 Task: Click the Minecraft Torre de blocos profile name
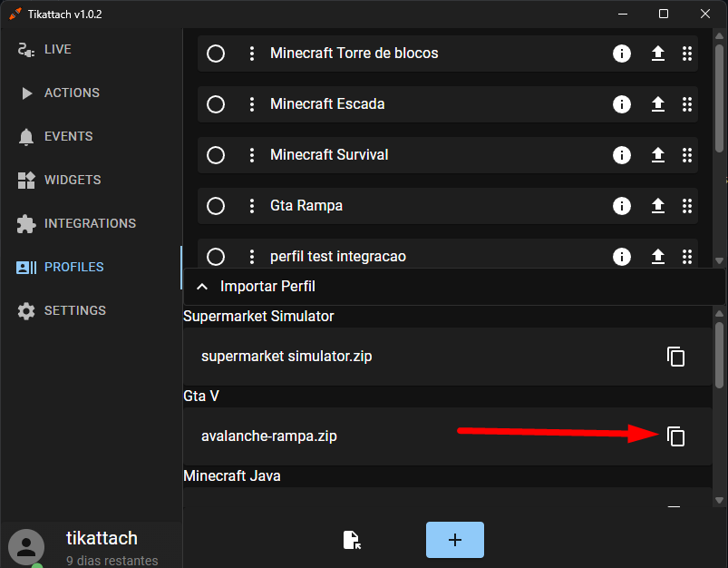click(x=354, y=53)
